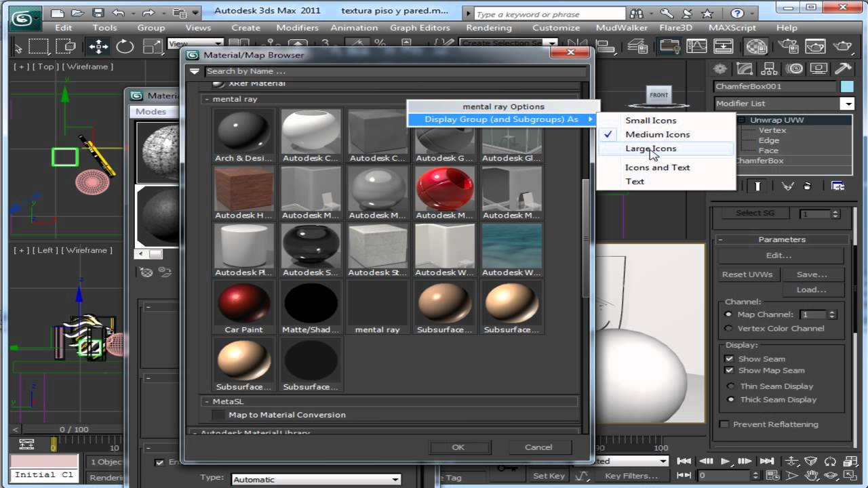Open the Modify command panel tab

pos(745,68)
